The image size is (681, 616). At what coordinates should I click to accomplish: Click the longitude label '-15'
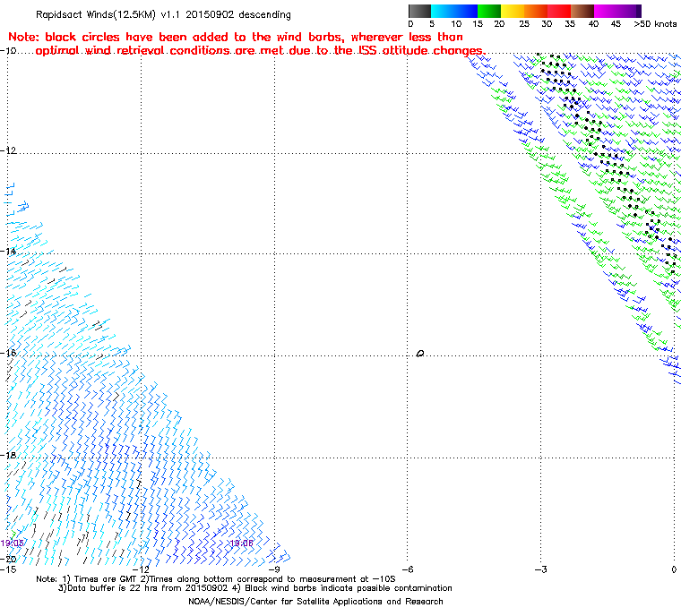[8, 569]
